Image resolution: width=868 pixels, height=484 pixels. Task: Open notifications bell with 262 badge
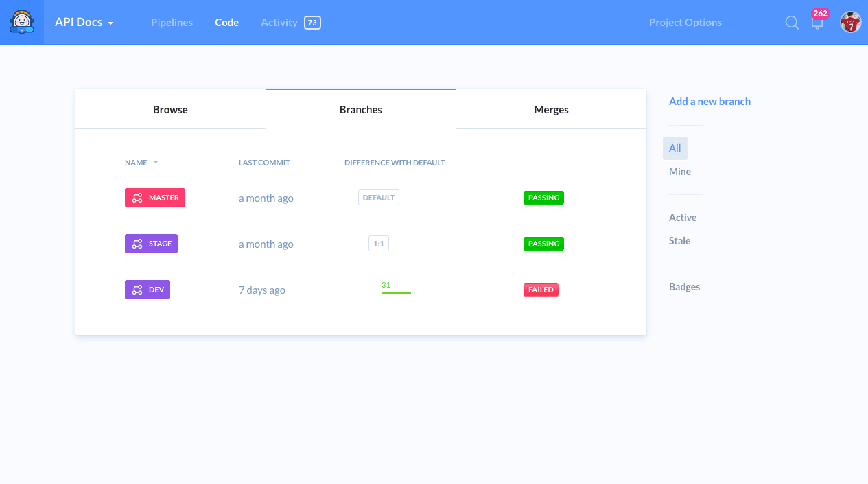(x=817, y=23)
